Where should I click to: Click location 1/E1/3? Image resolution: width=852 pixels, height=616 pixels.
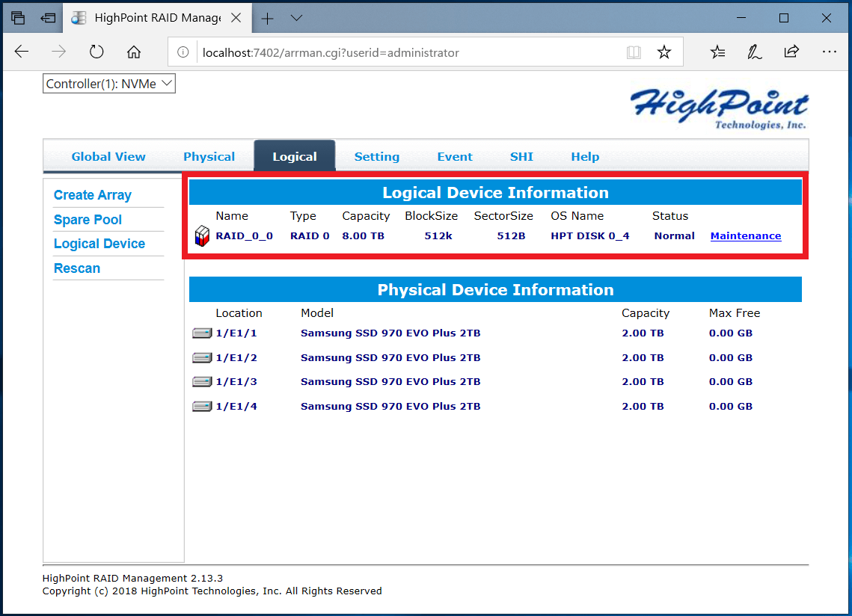[x=236, y=382]
